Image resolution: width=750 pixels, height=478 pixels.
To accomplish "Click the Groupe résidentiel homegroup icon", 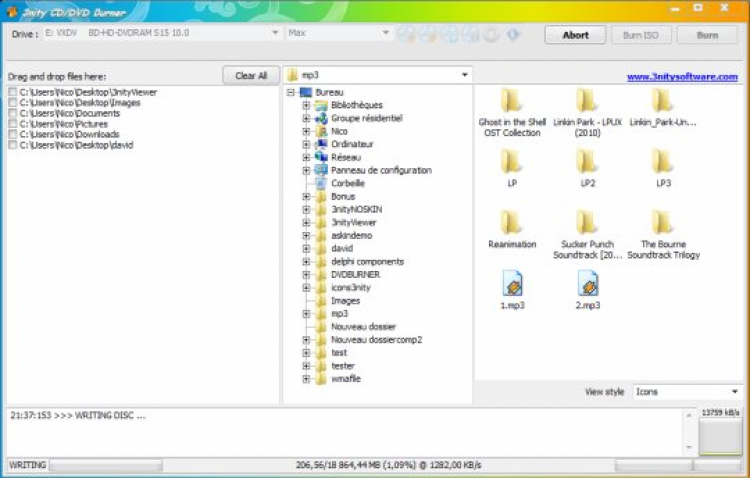I will click(x=321, y=118).
